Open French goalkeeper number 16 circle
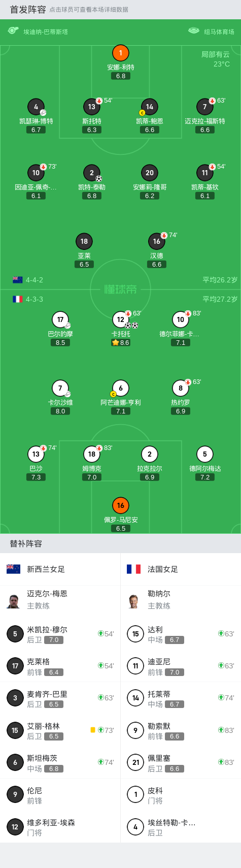The height and width of the screenshot is (868, 241). click(x=121, y=505)
